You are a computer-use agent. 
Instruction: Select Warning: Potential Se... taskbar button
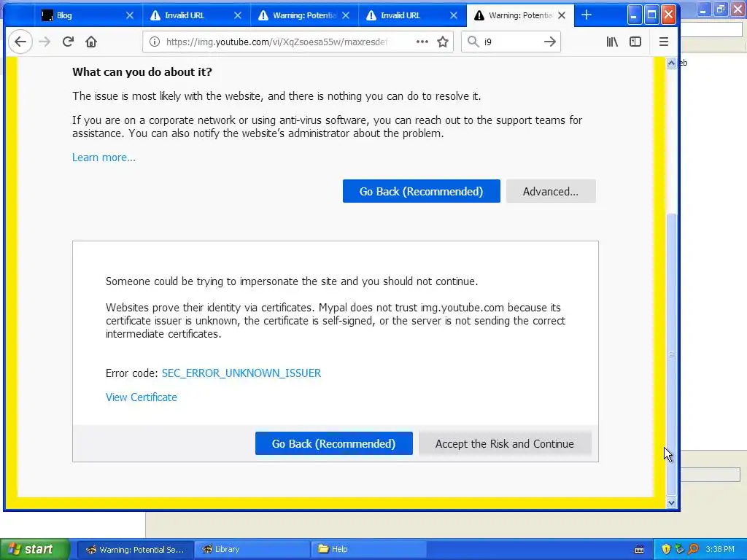point(136,550)
